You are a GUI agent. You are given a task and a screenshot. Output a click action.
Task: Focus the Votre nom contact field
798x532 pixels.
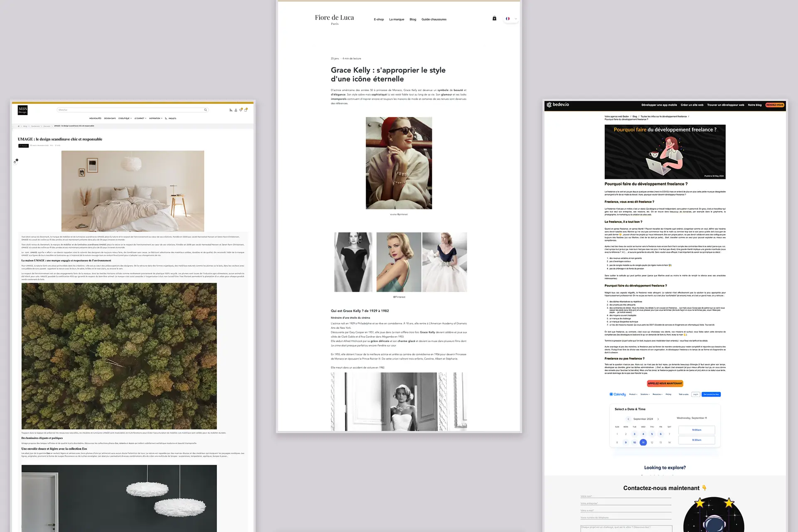tap(626, 496)
